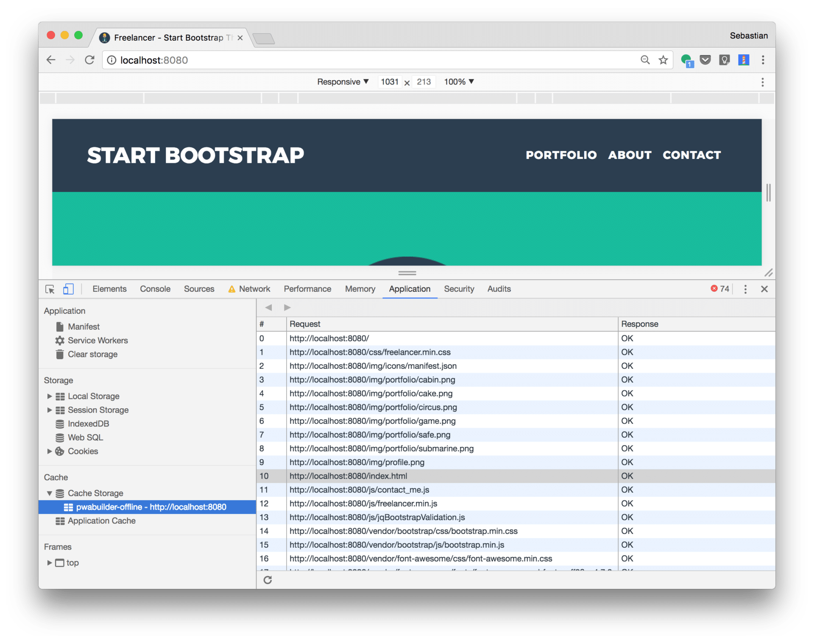Reload the localhost page
814x644 pixels.
click(x=89, y=60)
